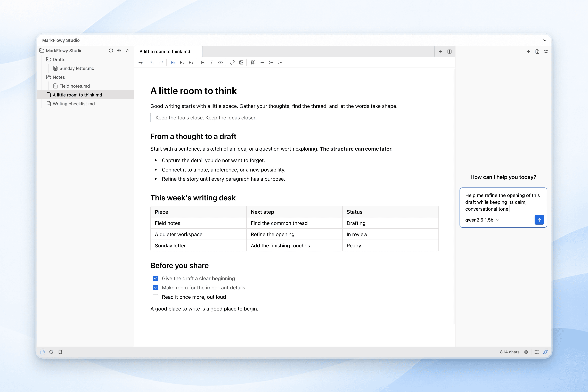588x392 pixels.
Task: Click the editor vertical scrollbar
Action: [454, 197]
